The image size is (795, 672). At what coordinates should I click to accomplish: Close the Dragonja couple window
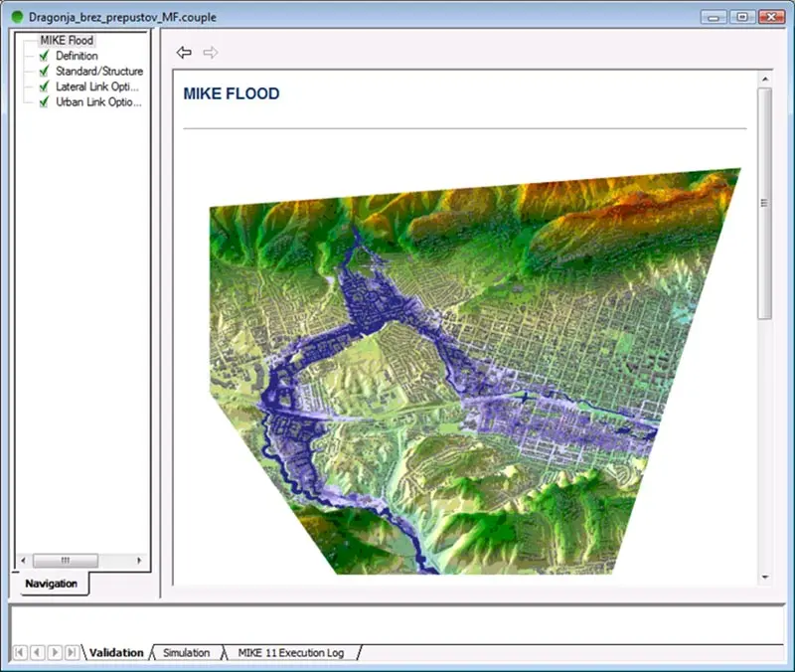(x=772, y=17)
